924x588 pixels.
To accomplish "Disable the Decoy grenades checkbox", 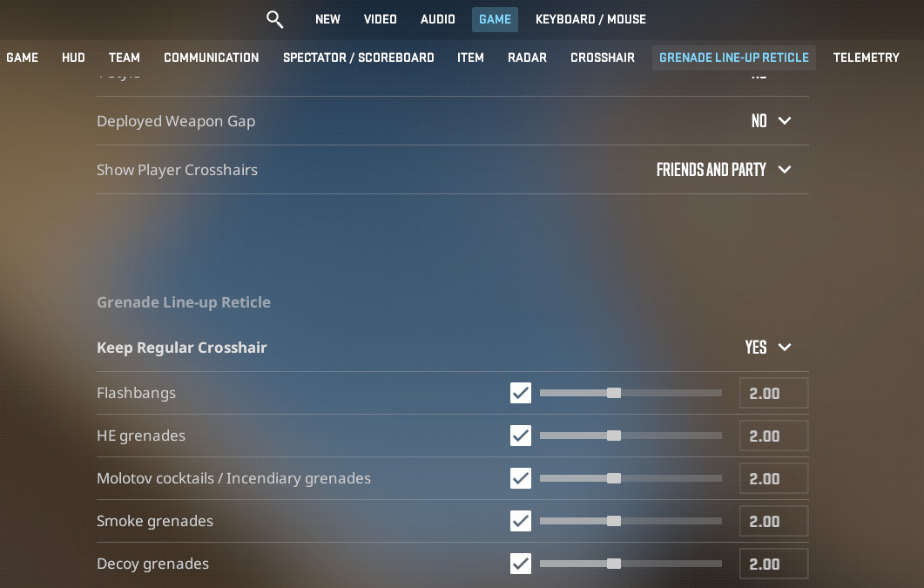I will pos(521,564).
